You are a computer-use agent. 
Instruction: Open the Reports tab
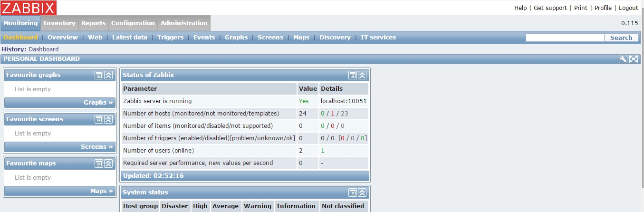point(93,23)
